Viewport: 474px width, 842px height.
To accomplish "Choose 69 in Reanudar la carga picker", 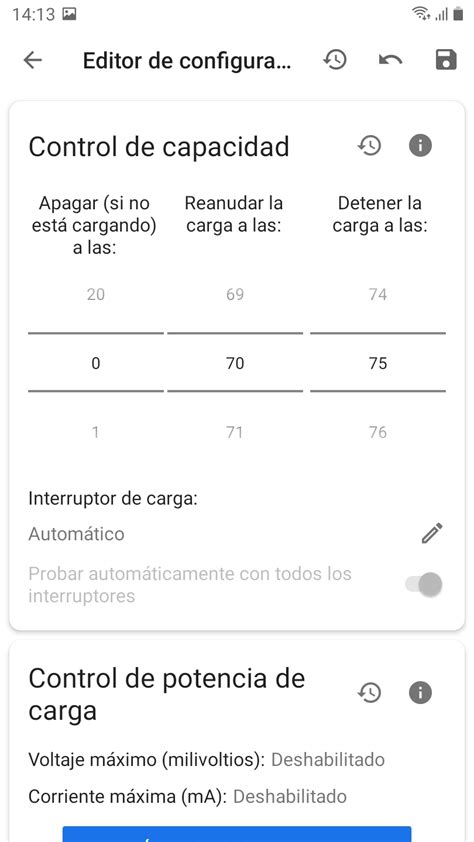I will tap(235, 294).
